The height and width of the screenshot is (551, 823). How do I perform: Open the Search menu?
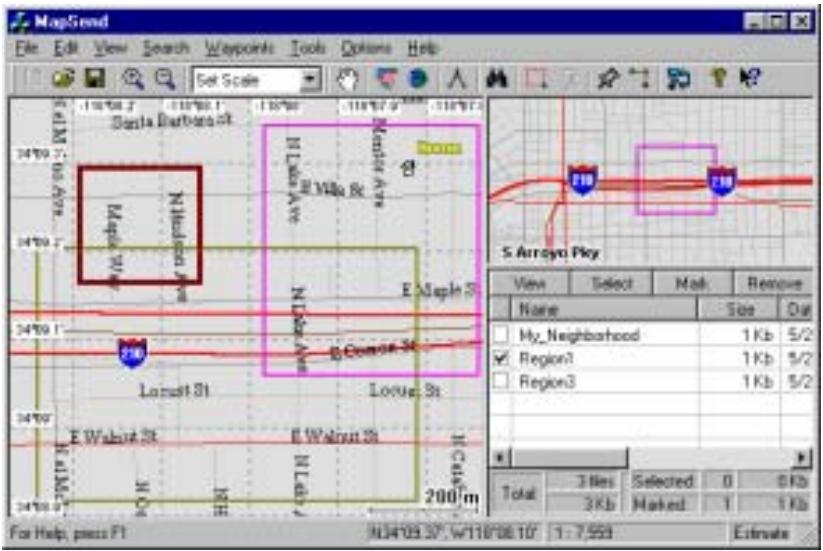pyautogui.click(x=166, y=48)
